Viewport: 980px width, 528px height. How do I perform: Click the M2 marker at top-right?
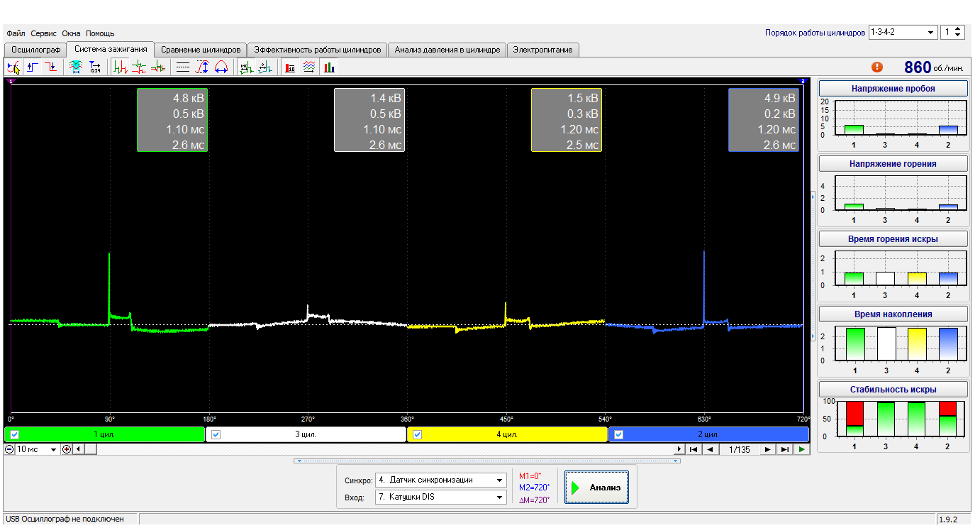click(x=803, y=82)
